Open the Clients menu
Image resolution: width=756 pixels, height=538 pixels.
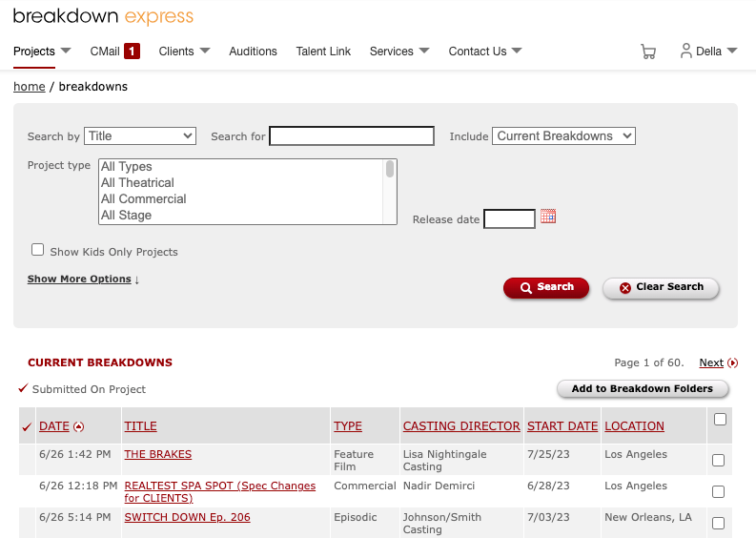pyautogui.click(x=176, y=52)
